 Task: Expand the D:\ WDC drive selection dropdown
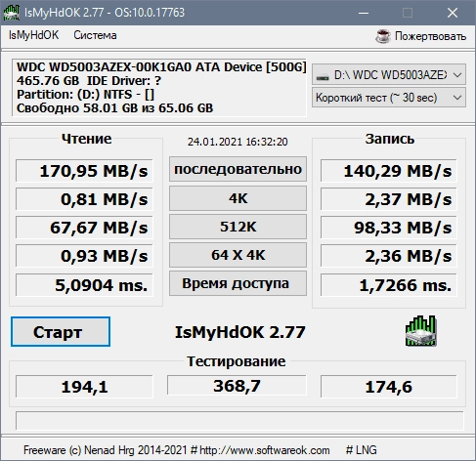click(x=389, y=75)
